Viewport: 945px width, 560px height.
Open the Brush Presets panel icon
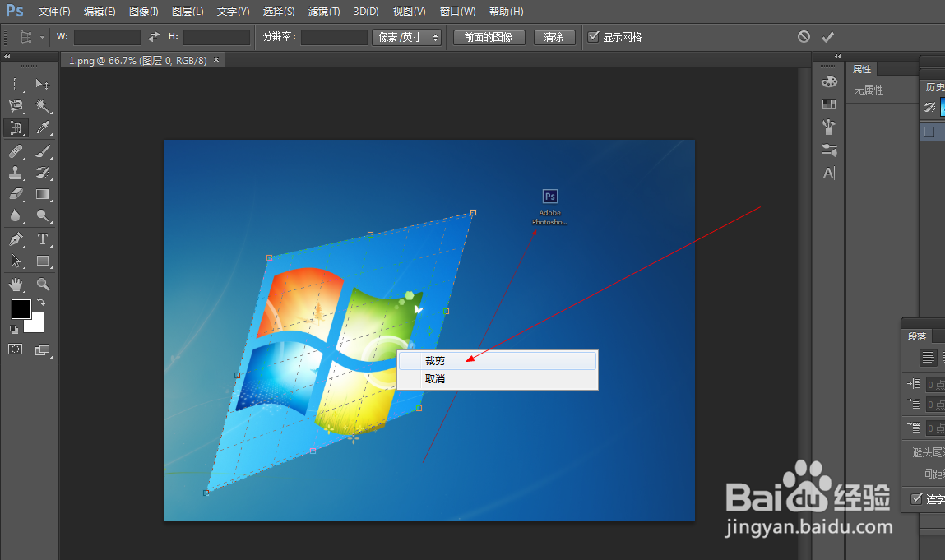(x=829, y=127)
